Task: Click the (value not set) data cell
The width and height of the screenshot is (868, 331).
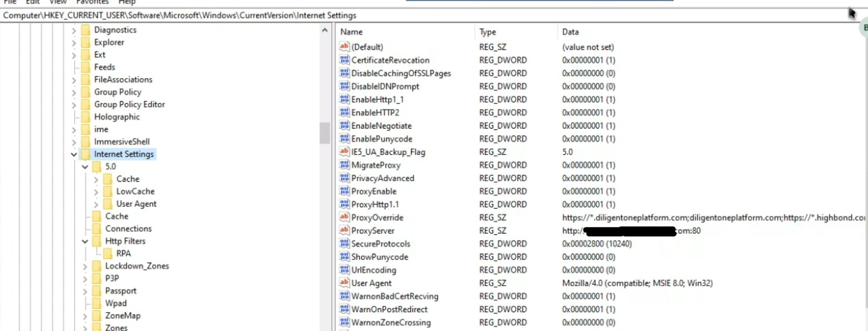Action: tap(588, 47)
